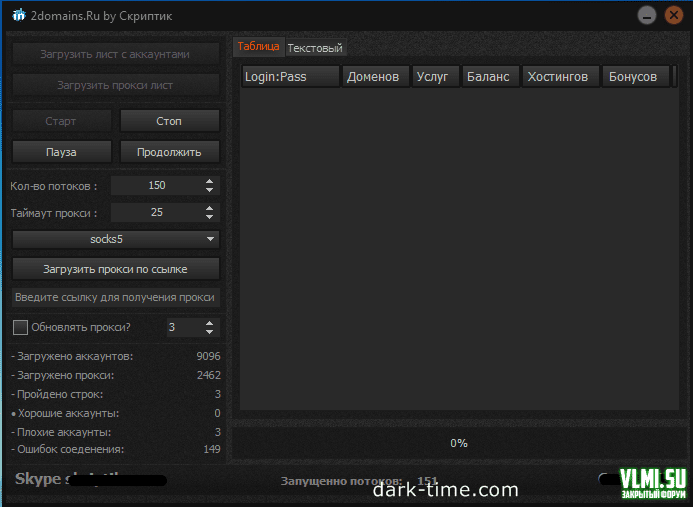Click Загрузить прокси по ссылке button
The height and width of the screenshot is (507, 693).
pyautogui.click(x=115, y=269)
